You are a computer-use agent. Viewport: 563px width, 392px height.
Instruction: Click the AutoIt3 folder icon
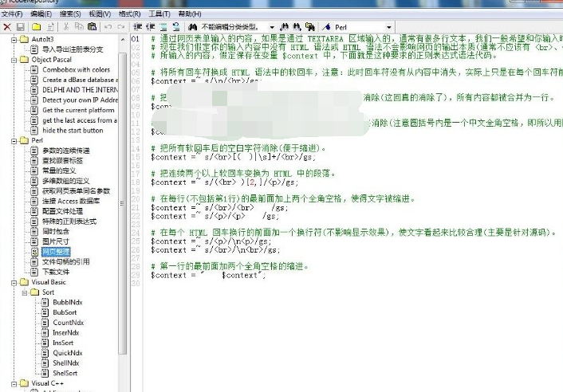pyautogui.click(x=25, y=39)
